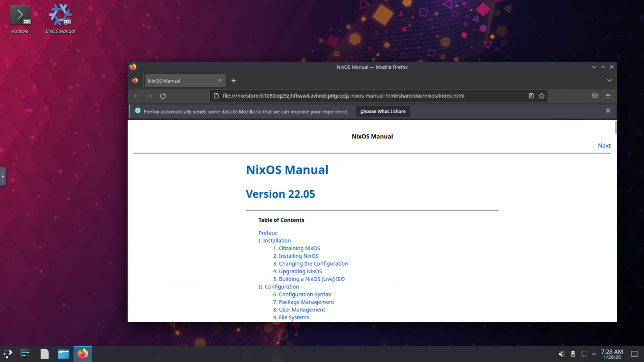Reload the NixOS Manual page
The height and width of the screenshot is (362, 644).
(x=163, y=96)
